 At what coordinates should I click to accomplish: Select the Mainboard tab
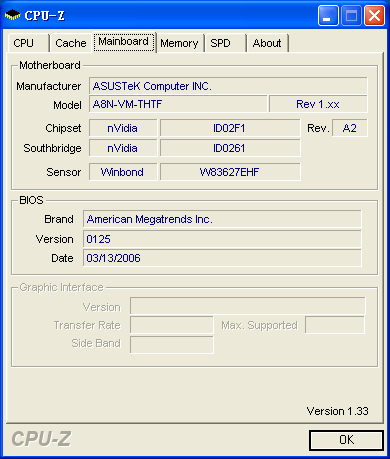(124, 42)
